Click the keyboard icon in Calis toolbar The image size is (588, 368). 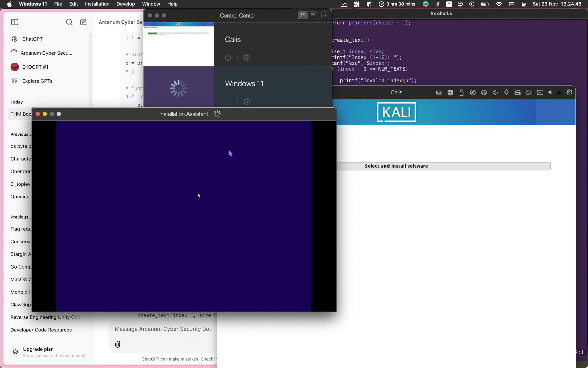(439, 93)
